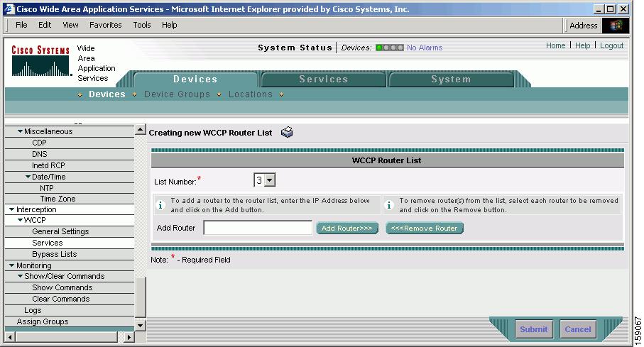Select NTP under Date/Time

point(46,188)
